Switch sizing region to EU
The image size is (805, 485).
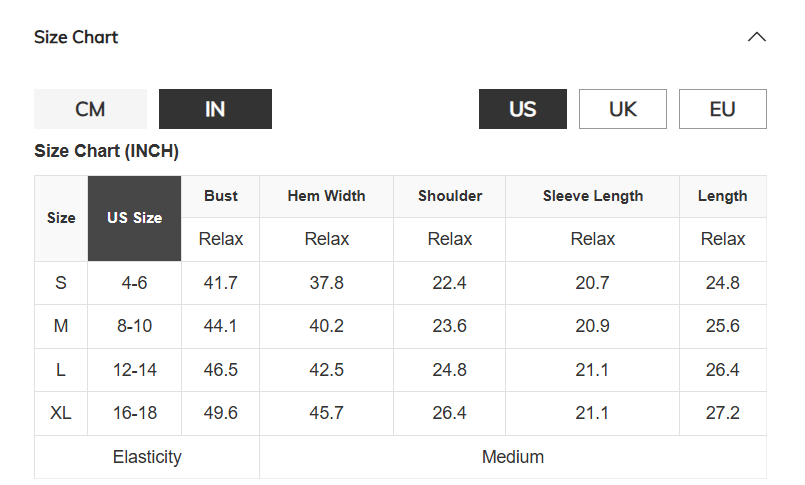point(723,109)
